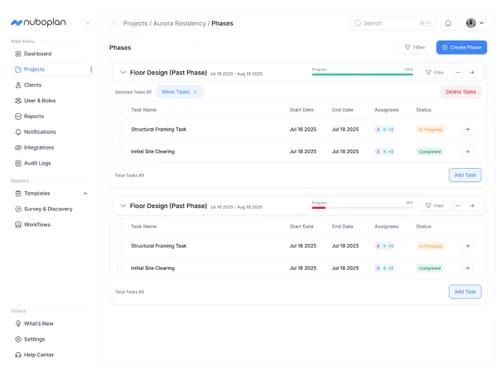
Task: Click the Settings gear icon
Action: point(18,339)
